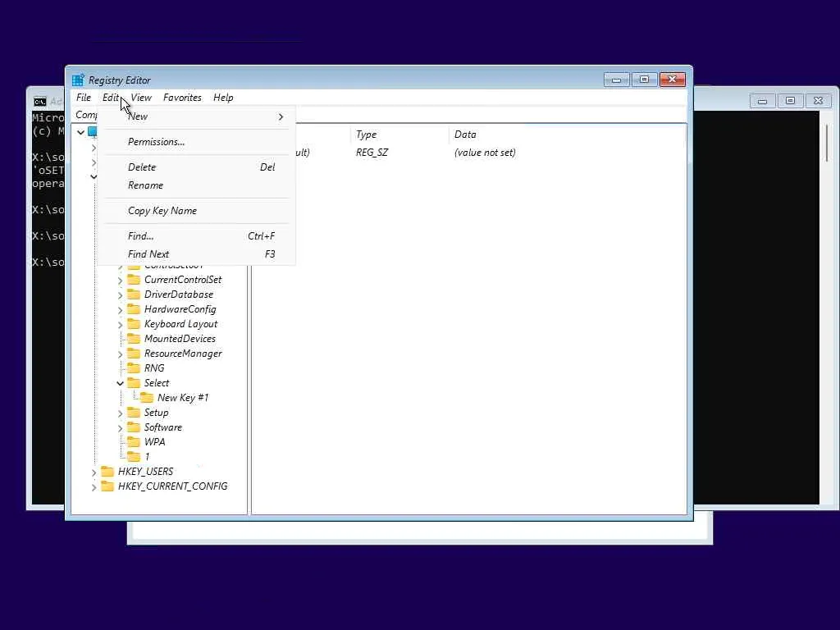This screenshot has height=630, width=840.
Task: Minimize the Command Prompt window
Action: coord(762,101)
